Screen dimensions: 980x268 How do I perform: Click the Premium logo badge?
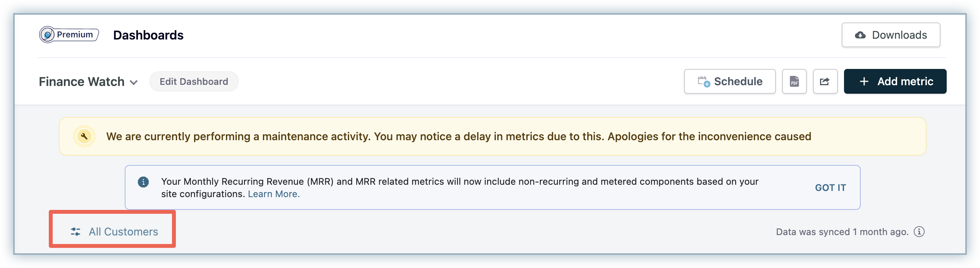pyautogui.click(x=69, y=35)
